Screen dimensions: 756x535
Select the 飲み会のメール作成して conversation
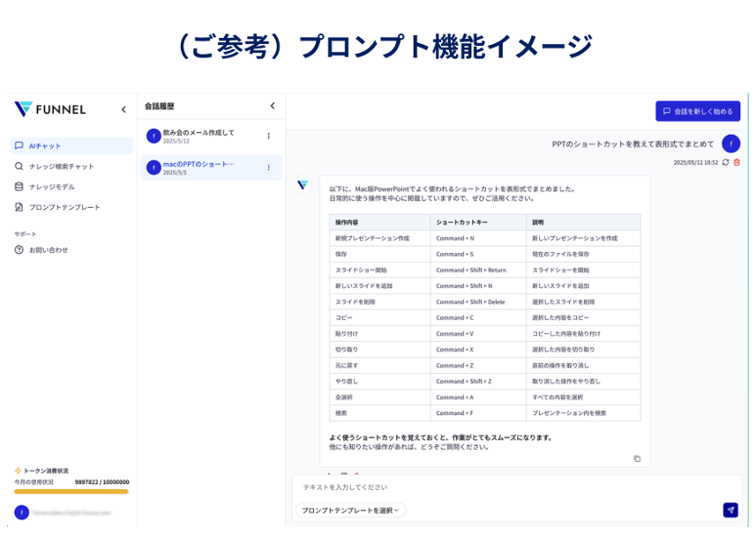point(211,137)
